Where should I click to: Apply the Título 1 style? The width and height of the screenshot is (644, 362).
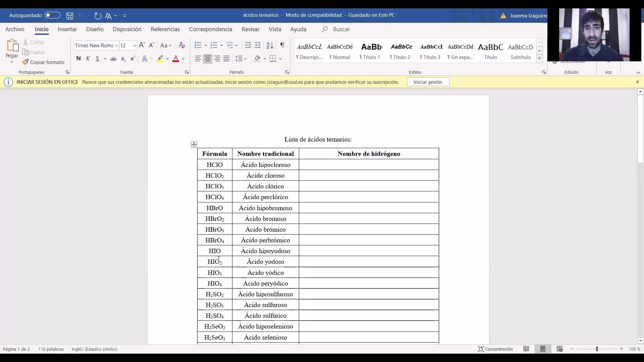(371, 51)
